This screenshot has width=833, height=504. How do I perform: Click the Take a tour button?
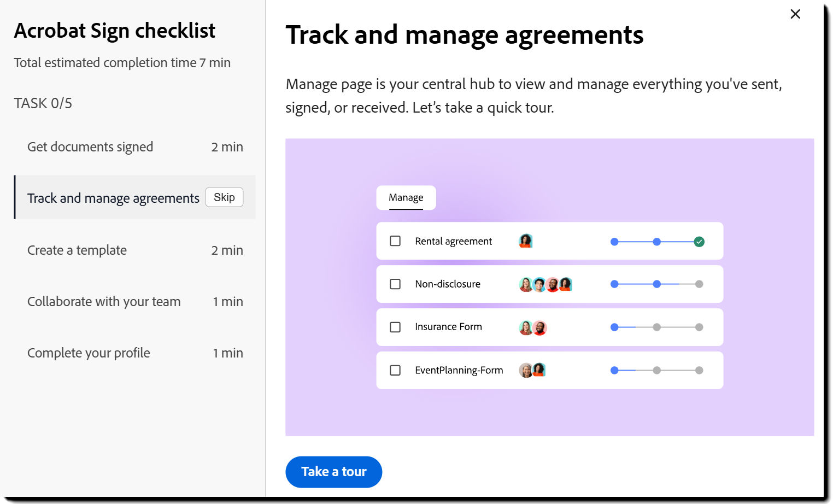pyautogui.click(x=333, y=471)
